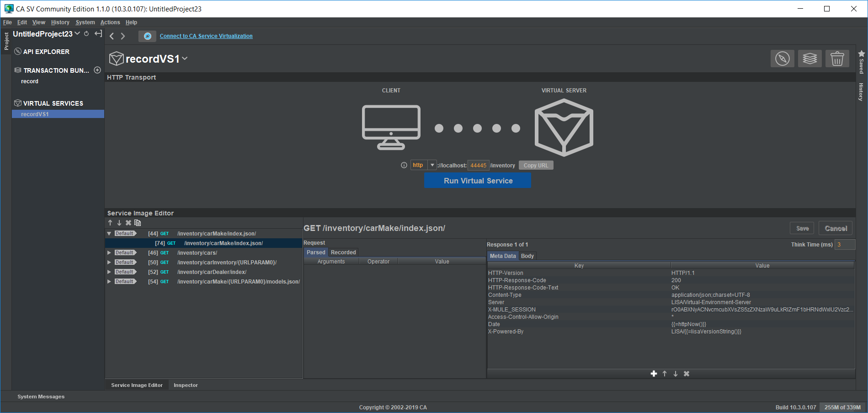Switch to the response Body tab

click(527, 256)
